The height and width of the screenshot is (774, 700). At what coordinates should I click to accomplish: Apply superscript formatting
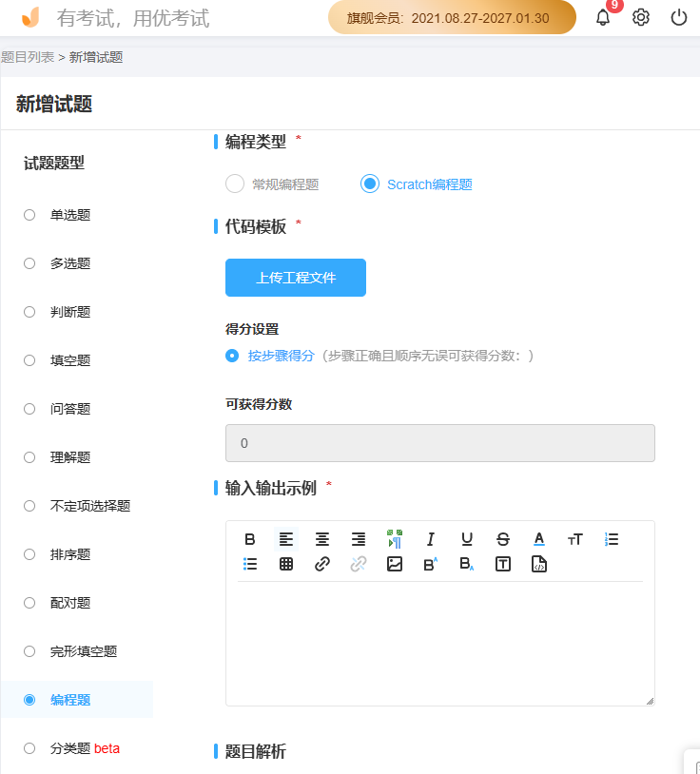(431, 564)
